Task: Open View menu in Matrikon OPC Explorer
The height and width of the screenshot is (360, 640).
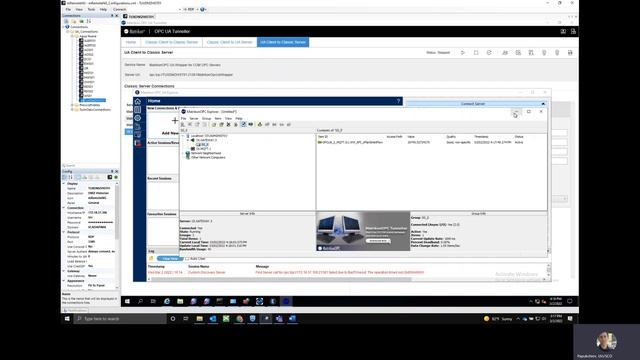Action: (228, 118)
